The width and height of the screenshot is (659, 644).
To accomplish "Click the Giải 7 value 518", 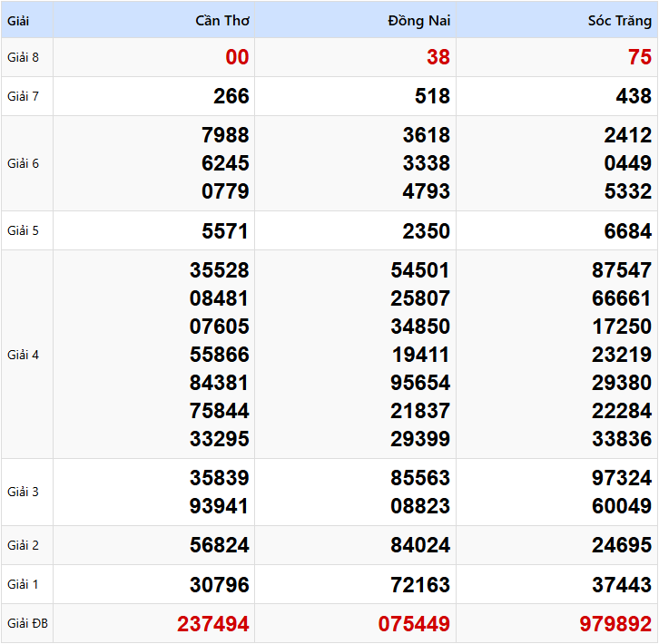I will (432, 96).
